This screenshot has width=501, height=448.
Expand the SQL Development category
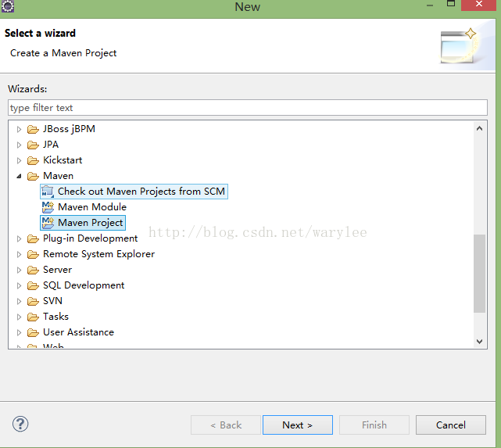click(19, 285)
